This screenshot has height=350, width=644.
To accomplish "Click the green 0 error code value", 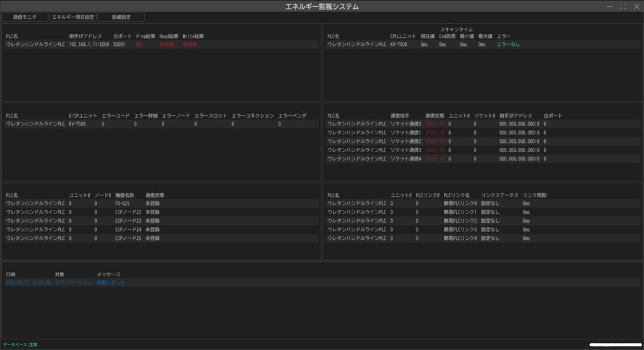I will (x=103, y=124).
